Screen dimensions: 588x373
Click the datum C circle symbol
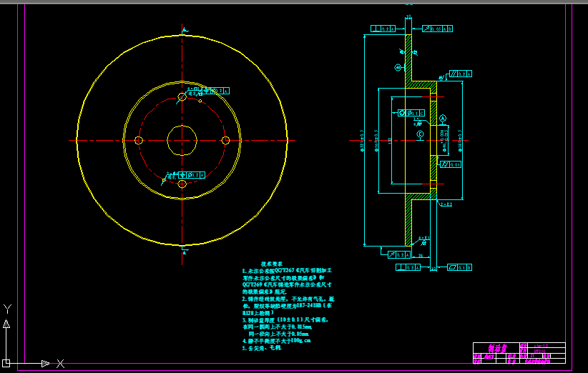pyautogui.click(x=420, y=134)
